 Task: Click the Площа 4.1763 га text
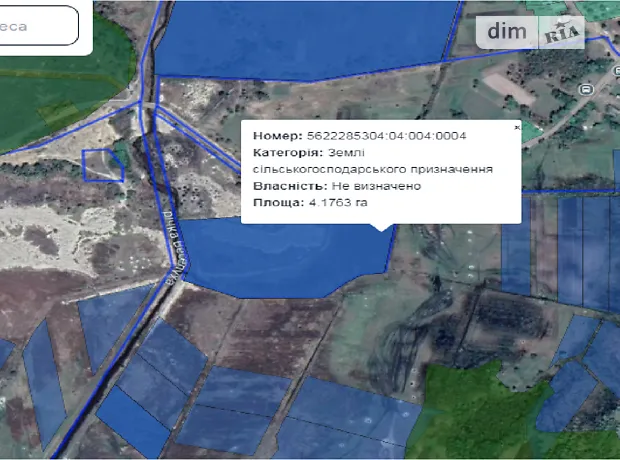[309, 202]
